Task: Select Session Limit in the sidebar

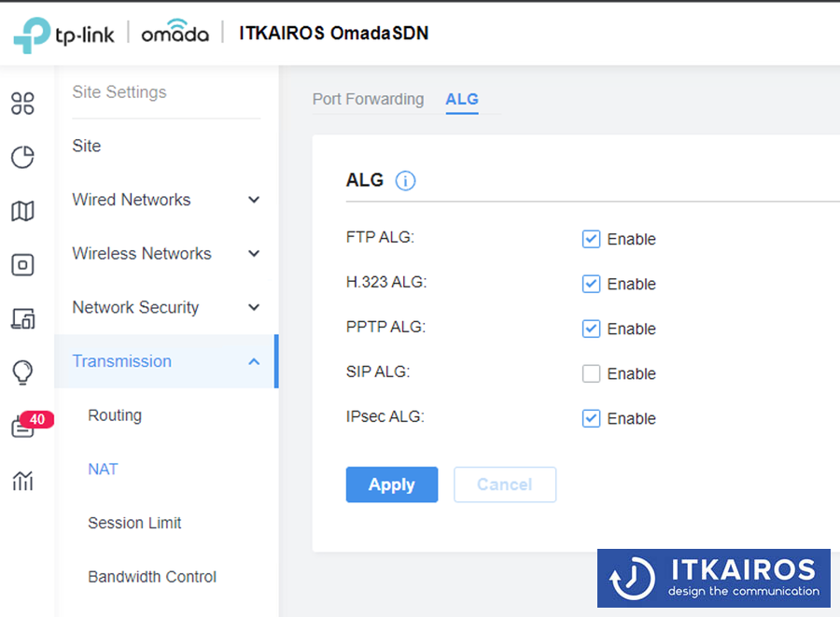Action: tap(134, 523)
